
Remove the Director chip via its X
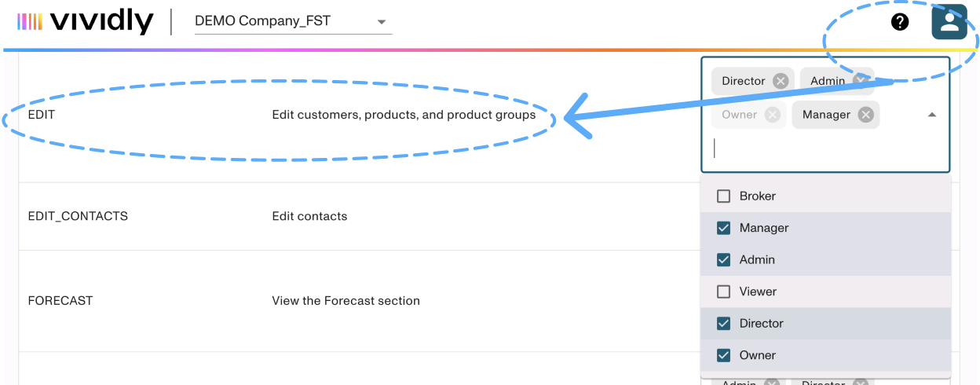coord(780,81)
